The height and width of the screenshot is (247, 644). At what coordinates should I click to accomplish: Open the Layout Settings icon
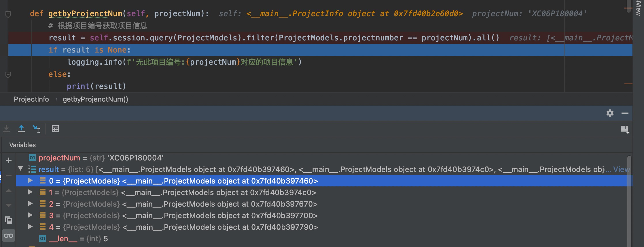pos(625,129)
